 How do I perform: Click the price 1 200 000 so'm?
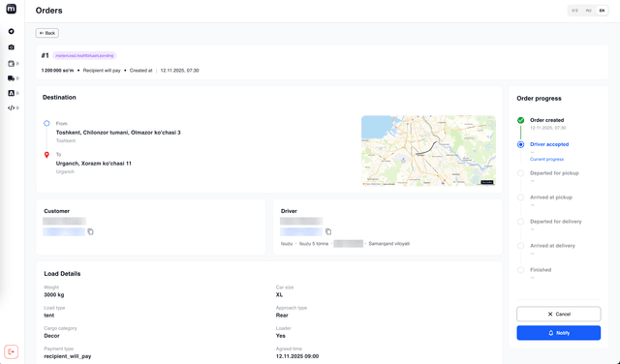58,71
